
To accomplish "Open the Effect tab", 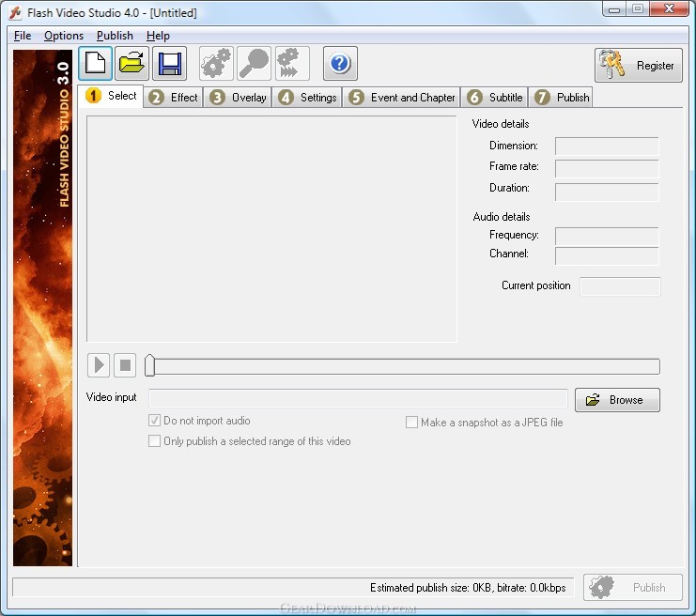I will [174, 98].
